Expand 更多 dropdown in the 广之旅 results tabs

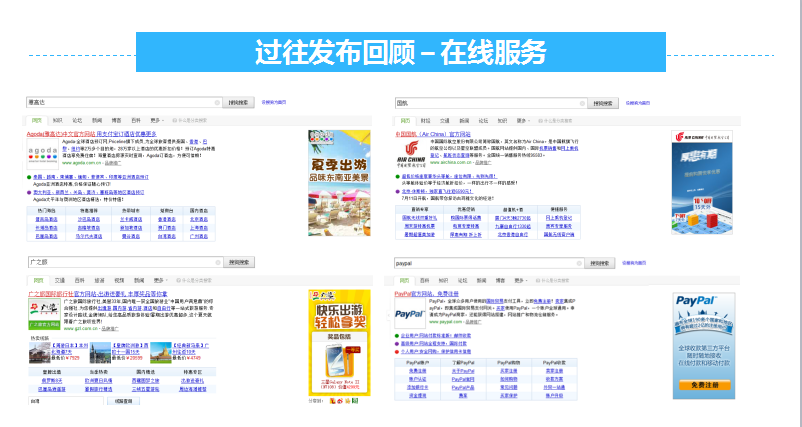160,281
